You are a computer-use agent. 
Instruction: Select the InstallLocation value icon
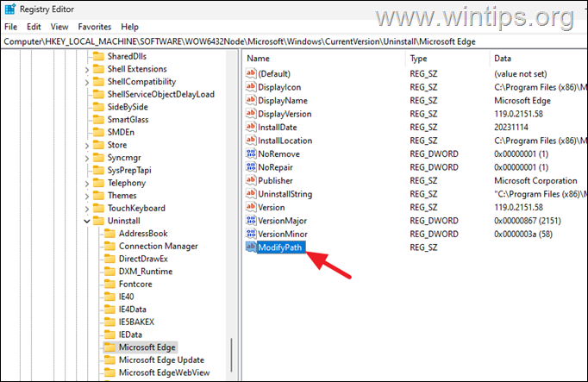[x=251, y=141]
